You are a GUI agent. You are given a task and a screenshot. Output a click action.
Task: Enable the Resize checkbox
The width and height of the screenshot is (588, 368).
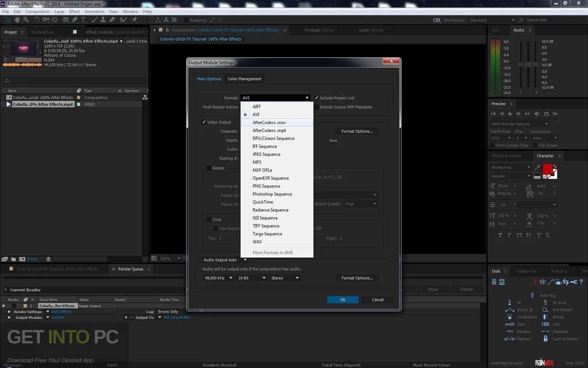tap(209, 168)
